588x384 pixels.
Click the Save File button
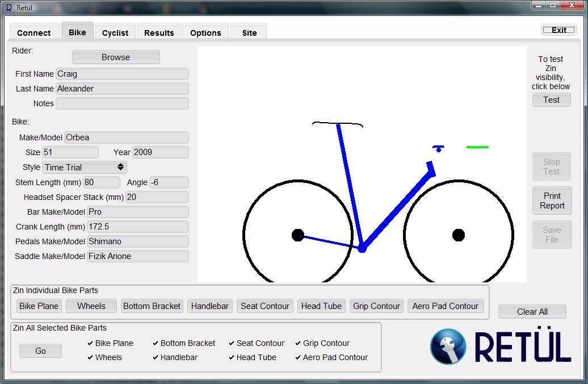pyautogui.click(x=552, y=235)
